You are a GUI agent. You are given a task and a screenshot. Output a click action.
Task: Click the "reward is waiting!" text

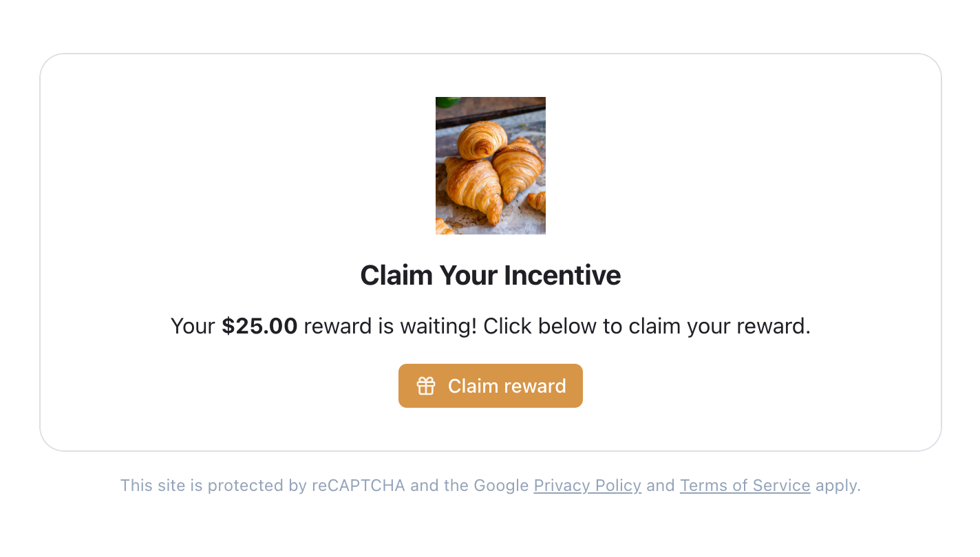tap(390, 326)
